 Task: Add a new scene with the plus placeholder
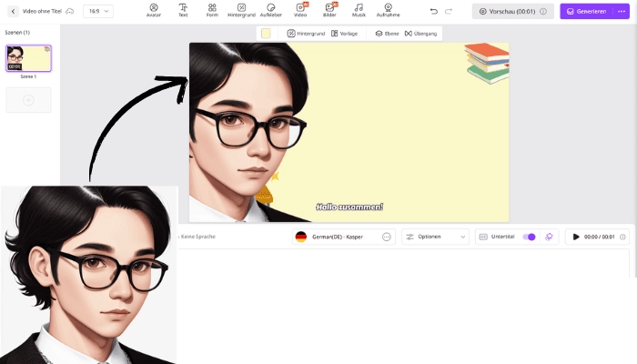tap(28, 100)
